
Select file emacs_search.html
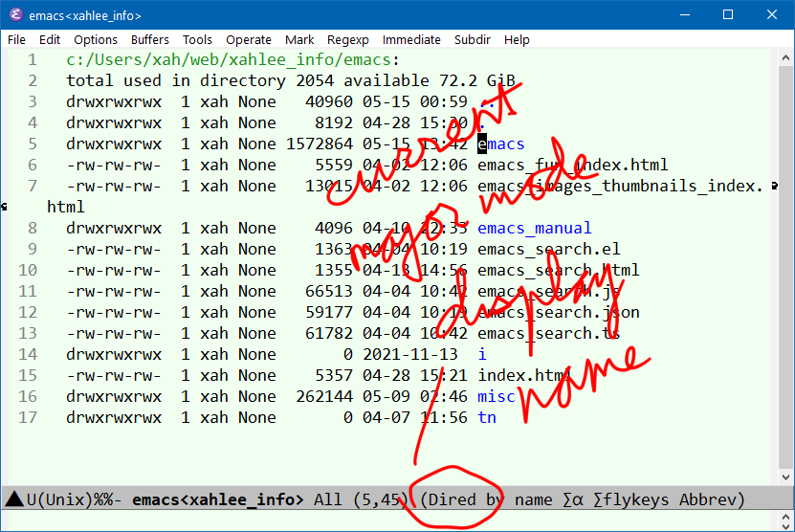[x=559, y=271]
